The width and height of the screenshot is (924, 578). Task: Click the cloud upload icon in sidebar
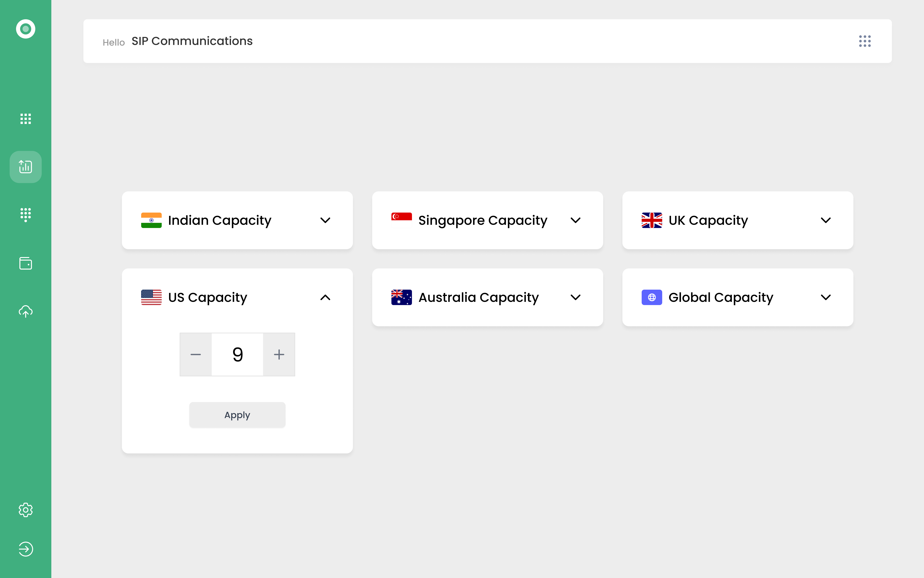click(26, 311)
